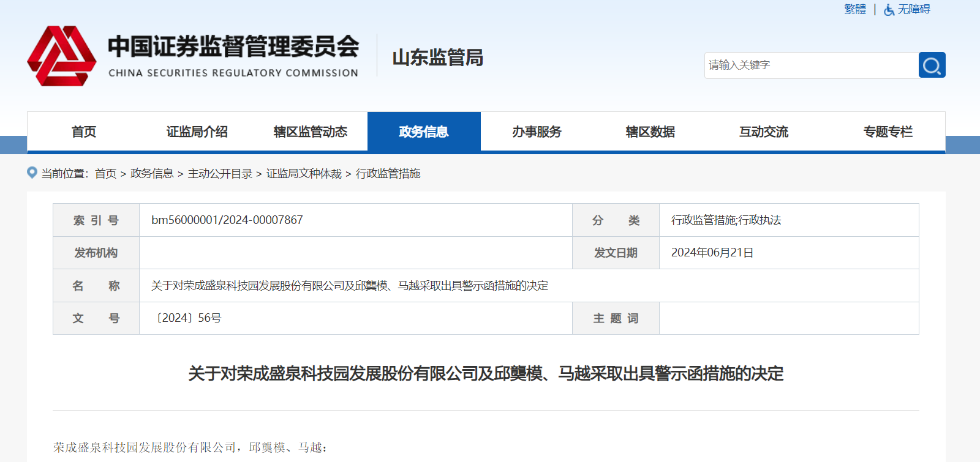Viewport: 980px width, 462px height.
Task: Open the 办事服务 navigation tab
Action: (x=537, y=132)
